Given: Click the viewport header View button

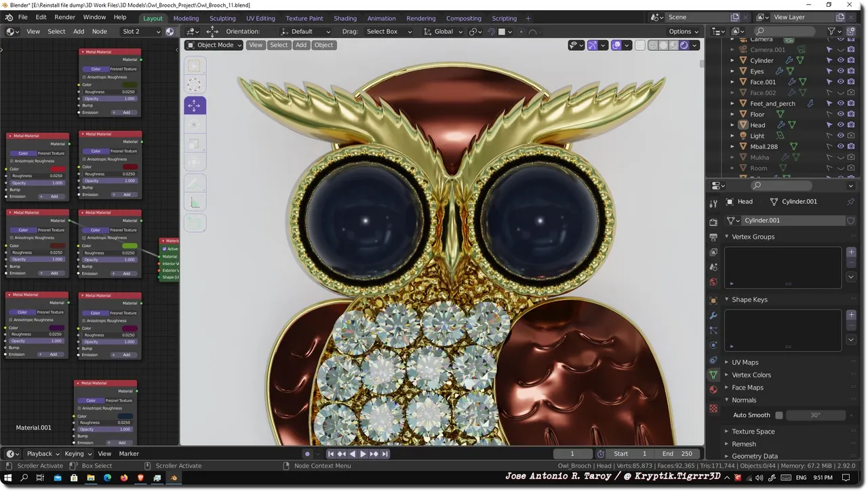Looking at the screenshot, I should pos(256,45).
